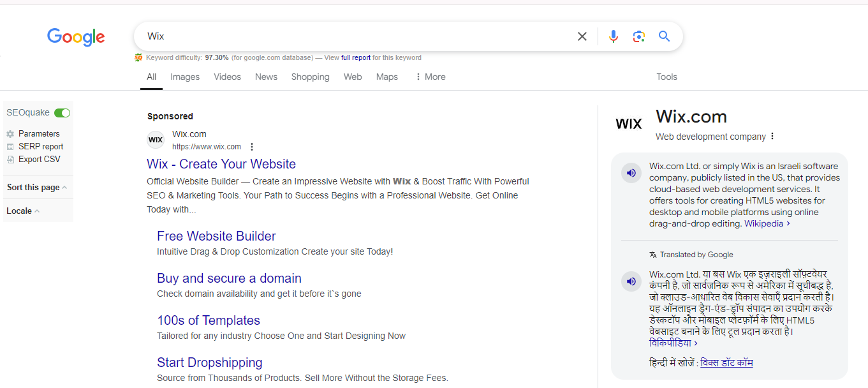Play audio for English Wix description
868x388 pixels.
pos(631,173)
